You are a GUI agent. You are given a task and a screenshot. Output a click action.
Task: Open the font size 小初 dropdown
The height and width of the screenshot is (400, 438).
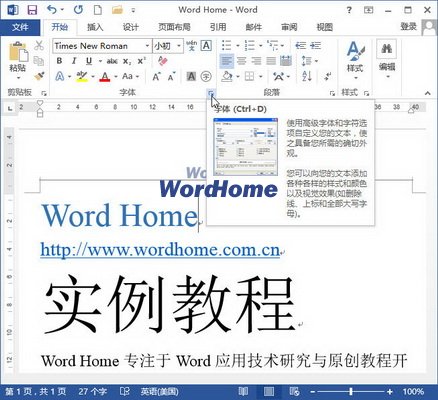click(x=179, y=46)
